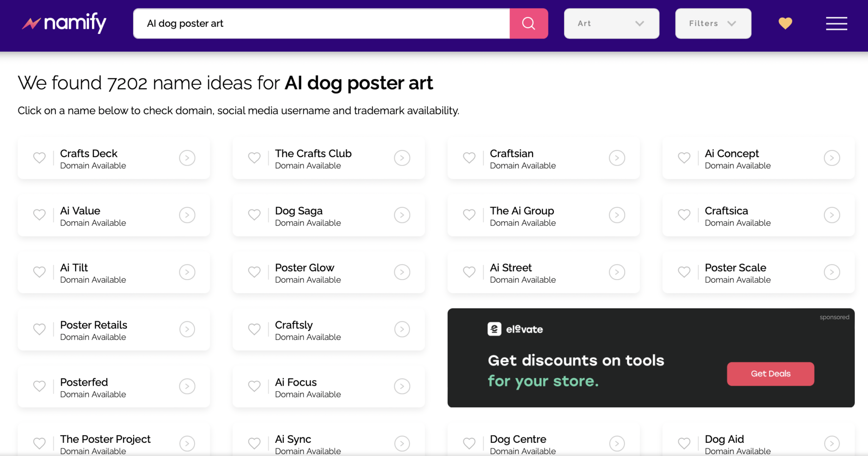Click the Get Deals button
The height and width of the screenshot is (456, 868).
pos(770,374)
